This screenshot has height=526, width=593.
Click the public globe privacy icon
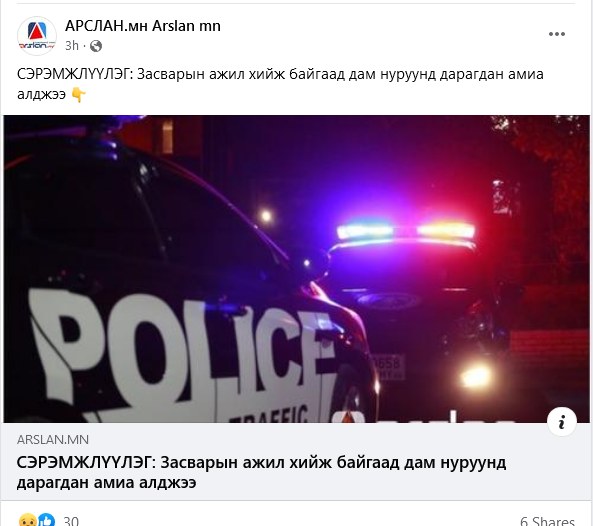pos(96,46)
